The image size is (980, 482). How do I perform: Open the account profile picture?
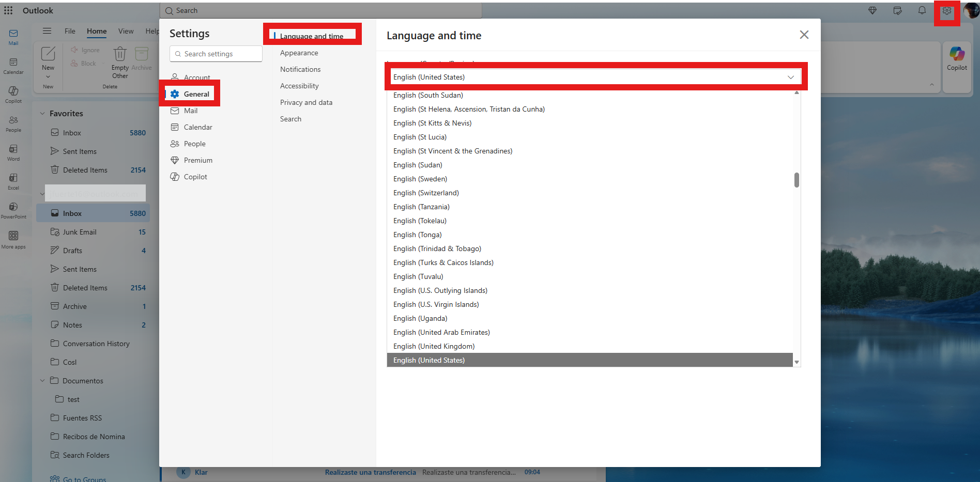pos(971,10)
